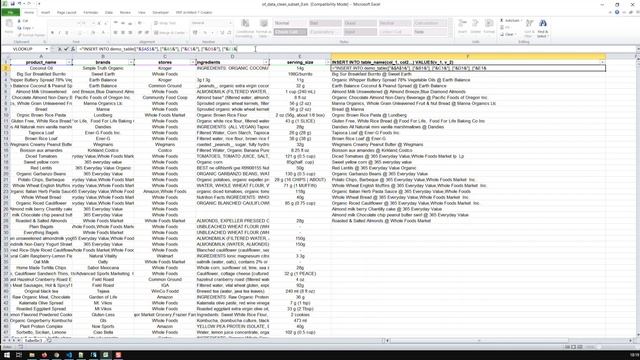This screenshot has height=360, width=640.
Task: Cancel the formula entry with X
Action: coord(60,49)
